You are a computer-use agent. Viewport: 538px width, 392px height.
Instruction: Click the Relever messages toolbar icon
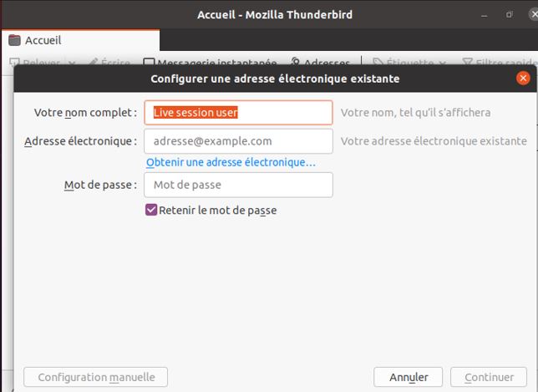click(x=15, y=63)
